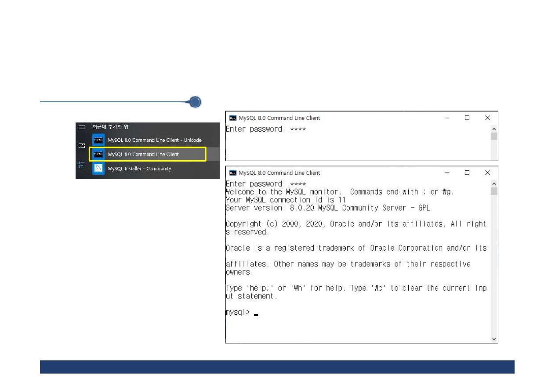This screenshot has height=392, width=555.
Task: Click at the mysql> prompt cursor
Action: [x=256, y=314]
